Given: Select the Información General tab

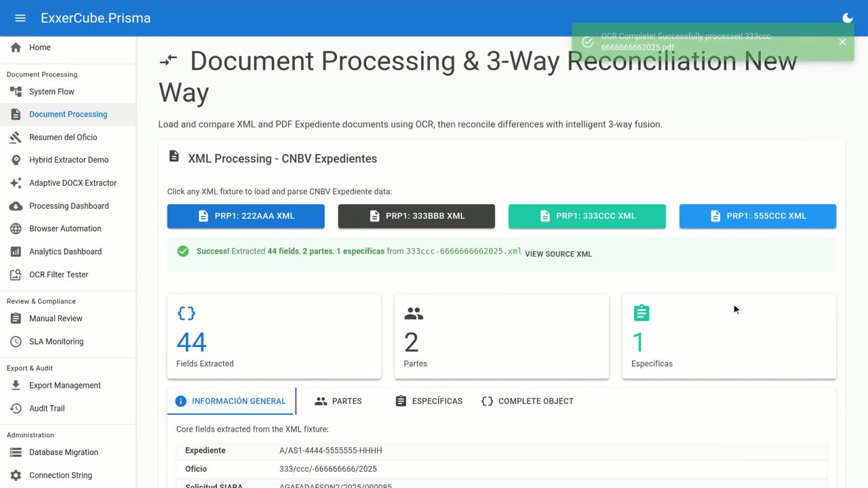Looking at the screenshot, I should coord(231,401).
